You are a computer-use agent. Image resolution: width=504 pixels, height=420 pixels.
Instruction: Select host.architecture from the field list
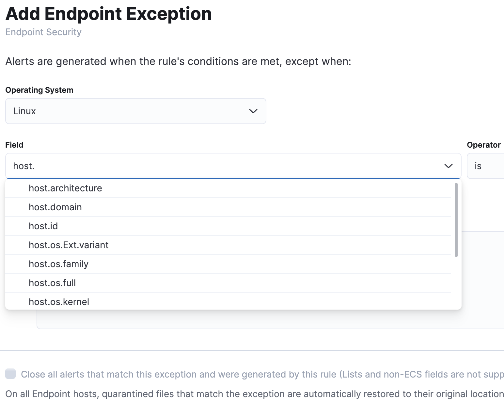pyautogui.click(x=65, y=188)
